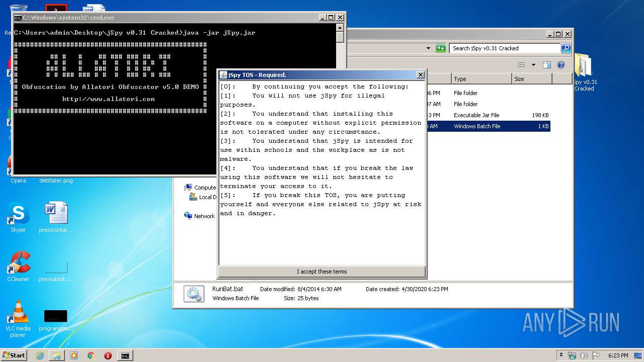
Task: Select Network in Explorer navigation pane
Action: point(200,216)
